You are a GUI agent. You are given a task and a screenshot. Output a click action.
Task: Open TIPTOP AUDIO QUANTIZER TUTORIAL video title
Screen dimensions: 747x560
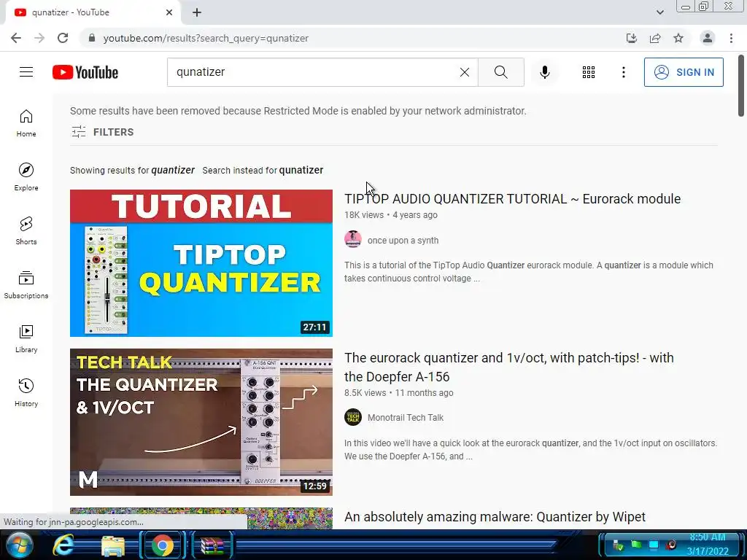coord(513,198)
